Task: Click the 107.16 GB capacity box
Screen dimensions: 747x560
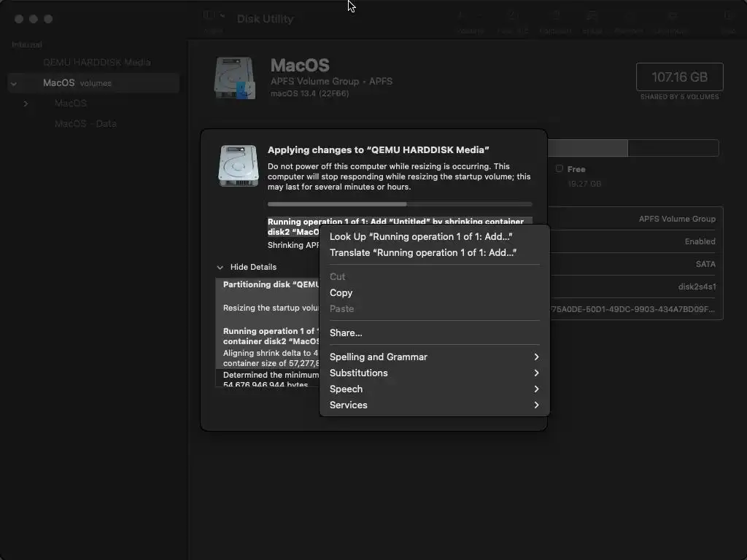Action: click(x=680, y=77)
